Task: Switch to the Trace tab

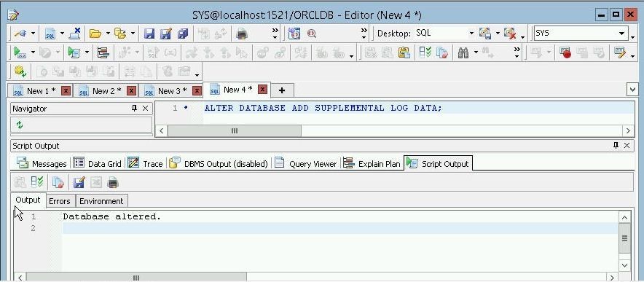Action: tap(146, 164)
